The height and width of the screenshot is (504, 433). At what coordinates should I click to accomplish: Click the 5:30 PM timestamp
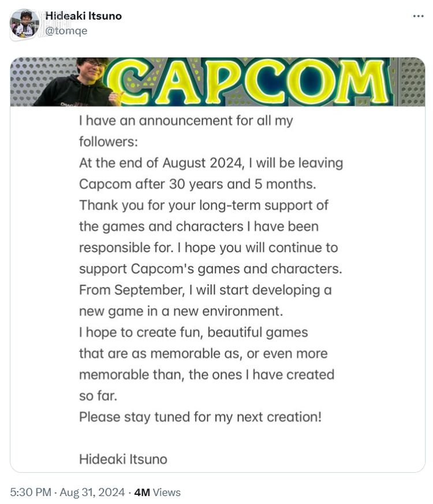tap(29, 492)
